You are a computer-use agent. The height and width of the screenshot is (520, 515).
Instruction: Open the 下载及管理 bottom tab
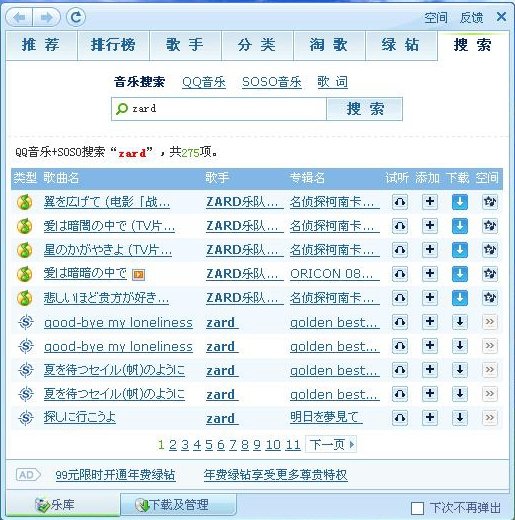click(178, 505)
